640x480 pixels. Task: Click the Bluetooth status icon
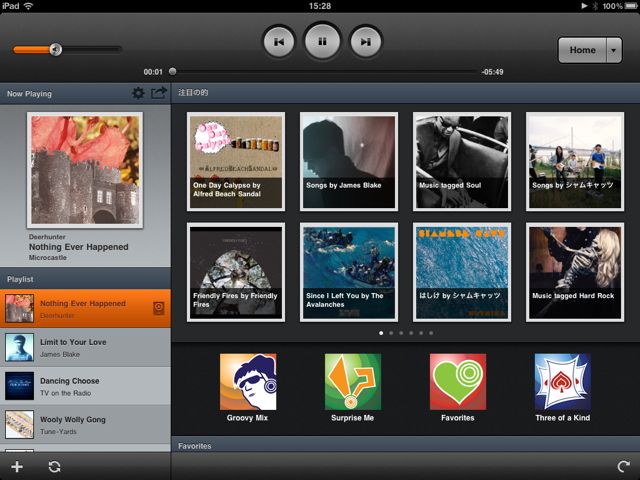tap(596, 6)
